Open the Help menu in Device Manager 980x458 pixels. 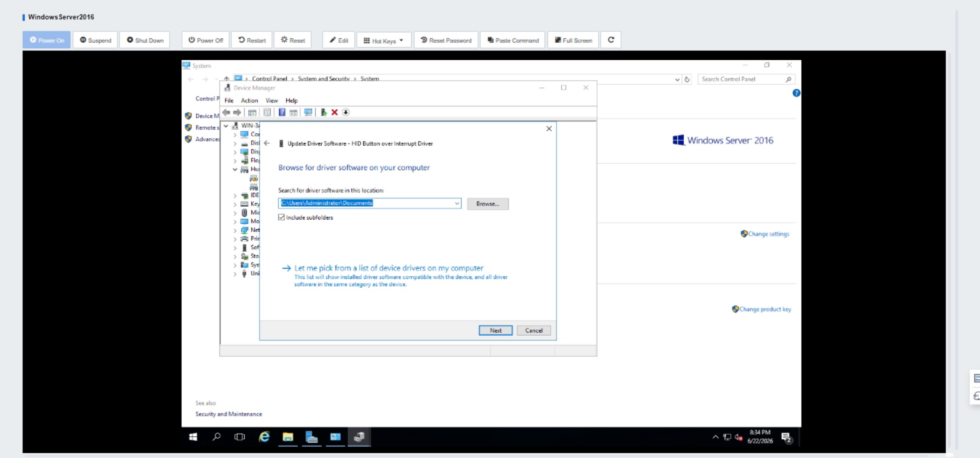291,101
